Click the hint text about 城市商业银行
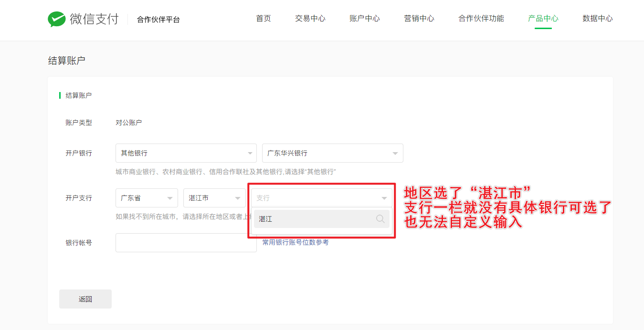The width and height of the screenshot is (644, 330). click(226, 172)
